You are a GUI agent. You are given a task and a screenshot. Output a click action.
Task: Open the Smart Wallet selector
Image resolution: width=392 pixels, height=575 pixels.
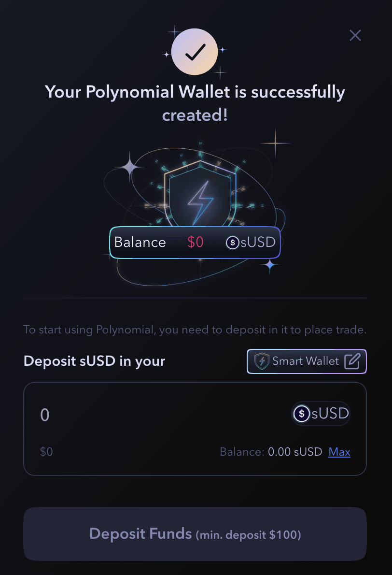(x=307, y=361)
